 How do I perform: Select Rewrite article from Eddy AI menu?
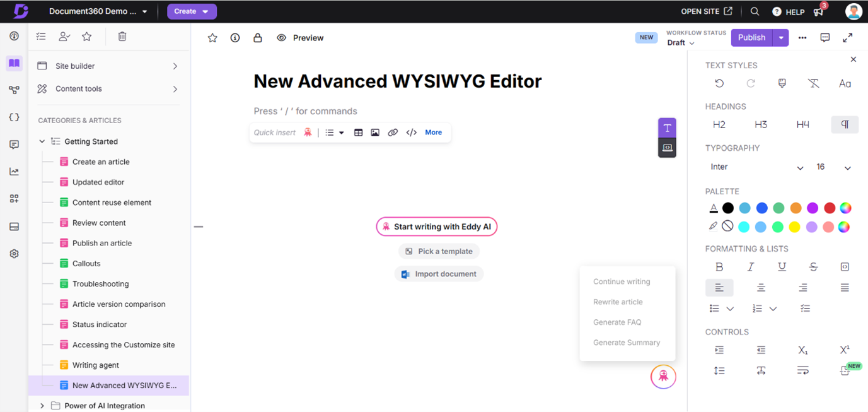[618, 302]
